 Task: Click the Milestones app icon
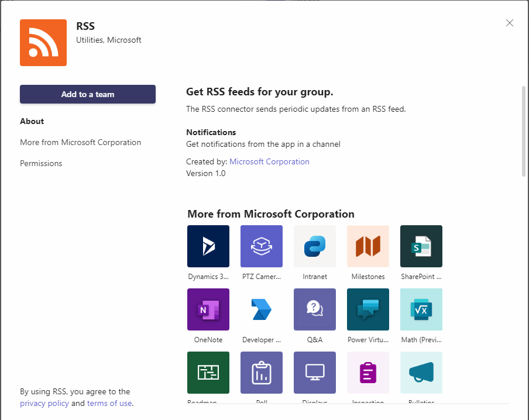(368, 246)
